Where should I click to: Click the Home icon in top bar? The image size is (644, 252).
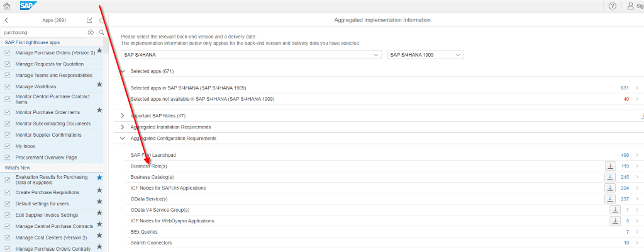[x=6, y=6]
